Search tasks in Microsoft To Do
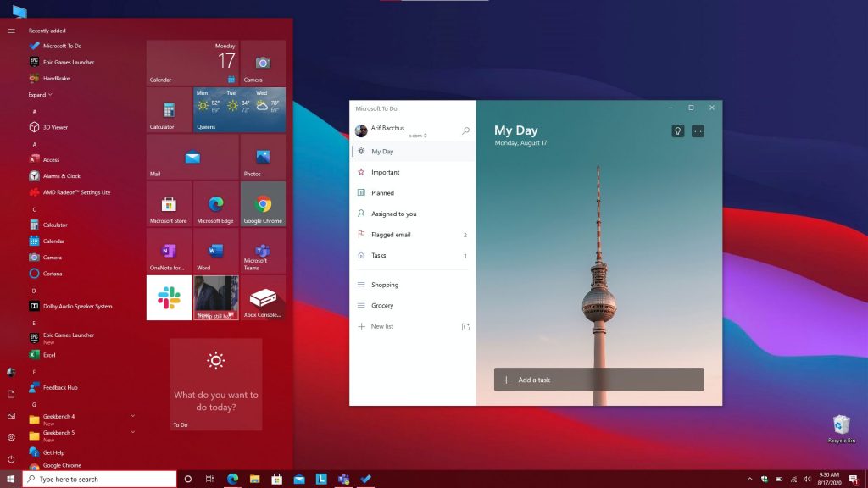 [465, 130]
